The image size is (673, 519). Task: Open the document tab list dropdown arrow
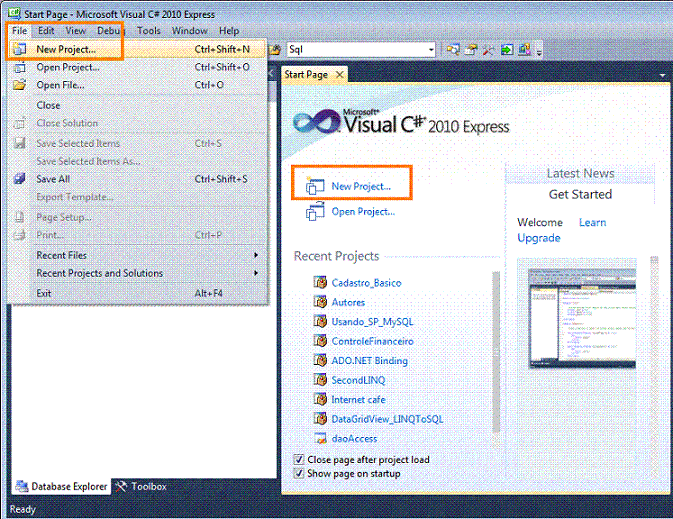662,75
